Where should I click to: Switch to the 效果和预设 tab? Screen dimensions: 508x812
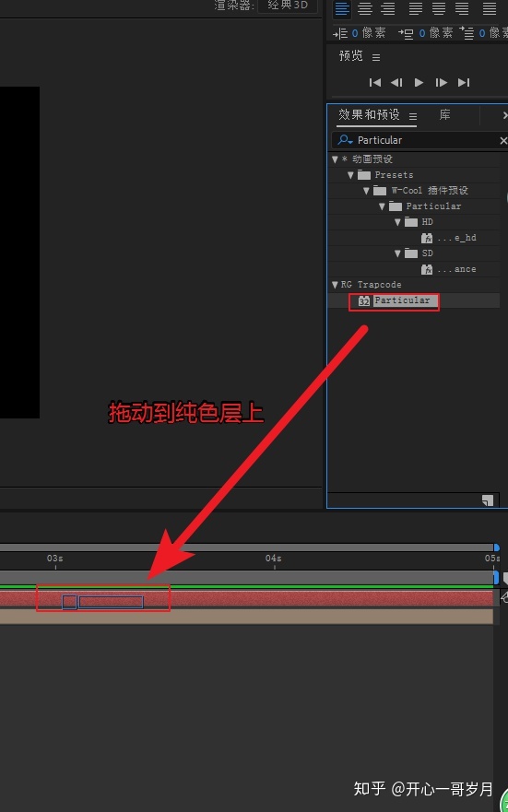point(369,114)
